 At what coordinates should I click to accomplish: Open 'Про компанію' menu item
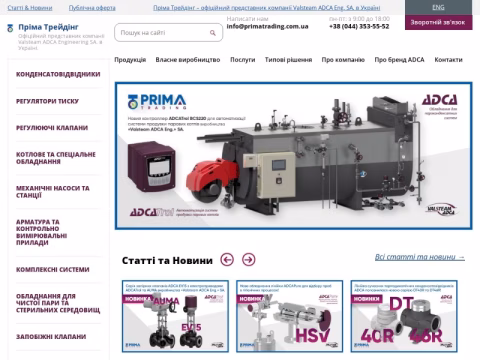343,60
